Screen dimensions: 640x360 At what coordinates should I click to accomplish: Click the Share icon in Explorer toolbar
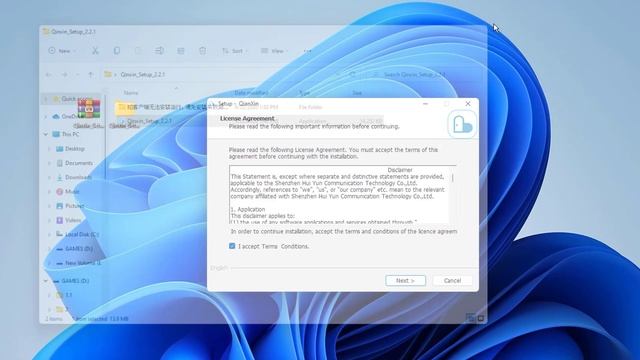tap(181, 51)
